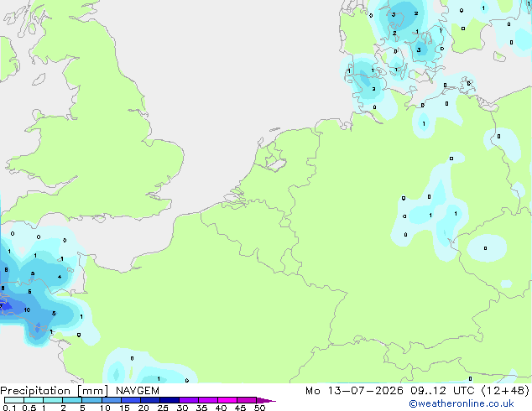
Task: Click the legend label '35'
Action: (x=202, y=408)
